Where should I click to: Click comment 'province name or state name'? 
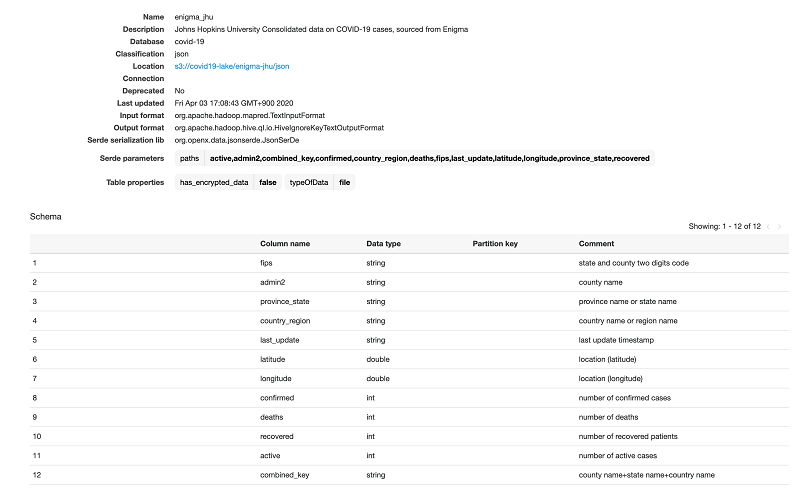point(628,302)
